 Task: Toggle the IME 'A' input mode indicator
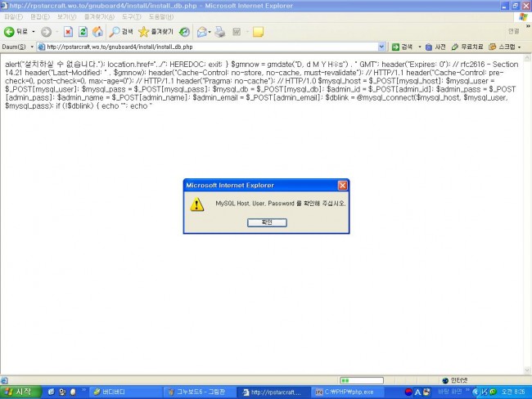[417, 392]
